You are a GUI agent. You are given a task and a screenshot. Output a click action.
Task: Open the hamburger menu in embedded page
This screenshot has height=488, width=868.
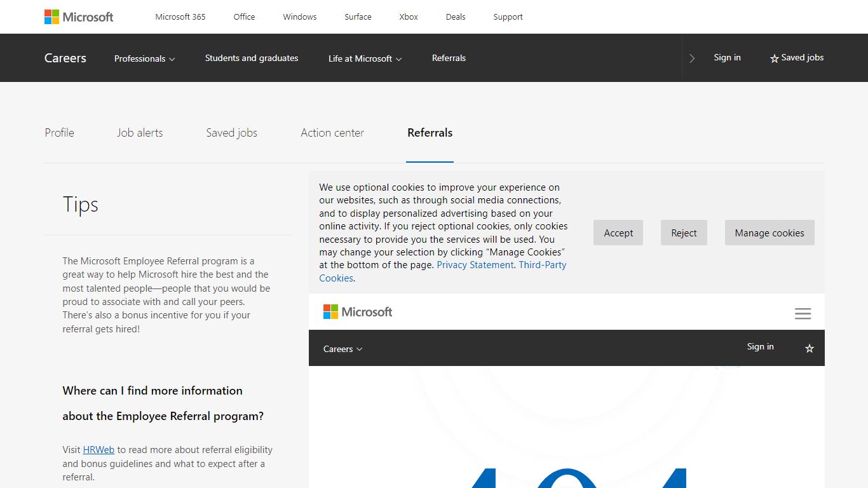803,314
